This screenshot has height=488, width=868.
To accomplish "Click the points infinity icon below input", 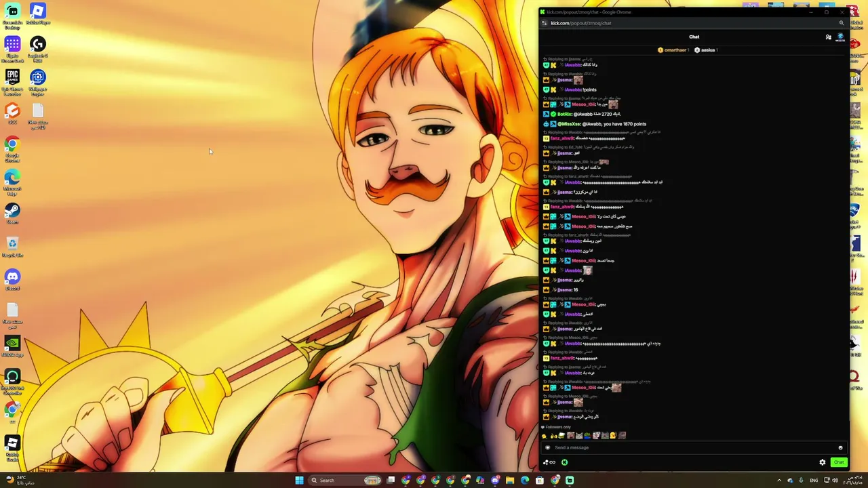I will point(549,462).
